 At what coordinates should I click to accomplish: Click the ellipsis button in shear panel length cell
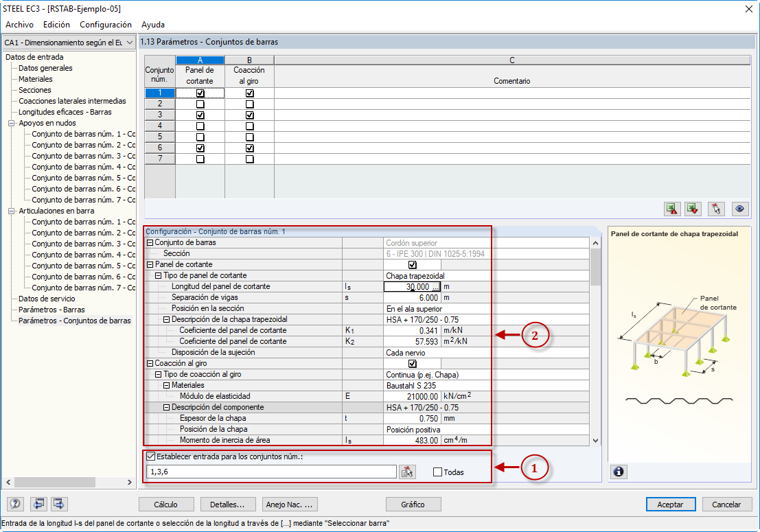tap(435, 287)
